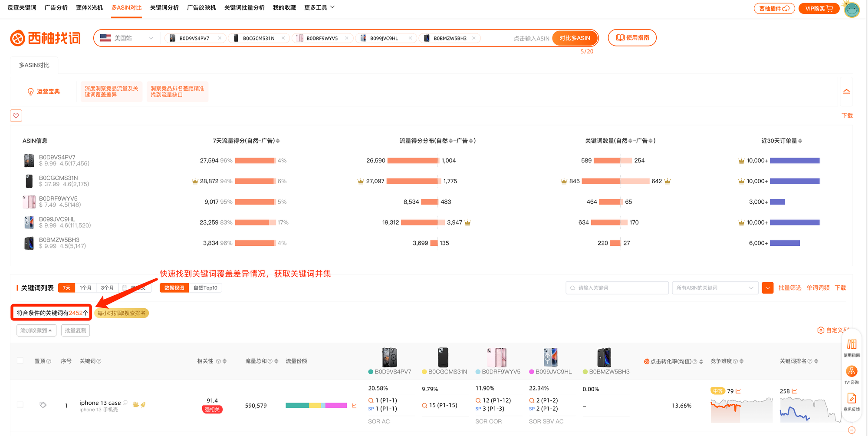Image resolution: width=868 pixels, height=436 pixels.
Task: Select the 自然Top10 view toggle
Action: point(205,288)
